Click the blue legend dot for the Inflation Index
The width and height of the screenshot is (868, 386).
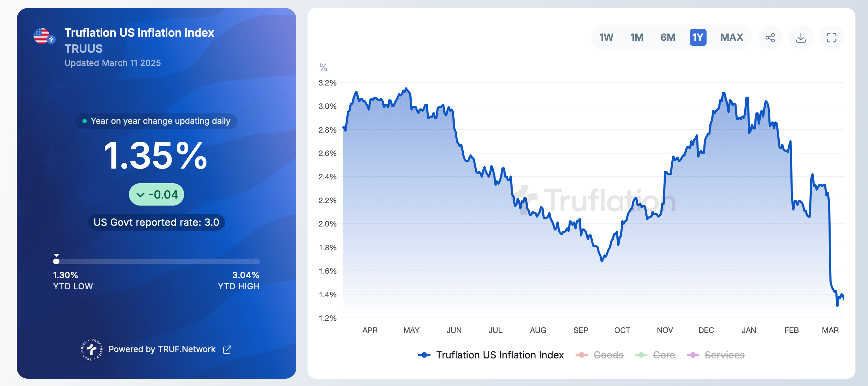(x=425, y=355)
